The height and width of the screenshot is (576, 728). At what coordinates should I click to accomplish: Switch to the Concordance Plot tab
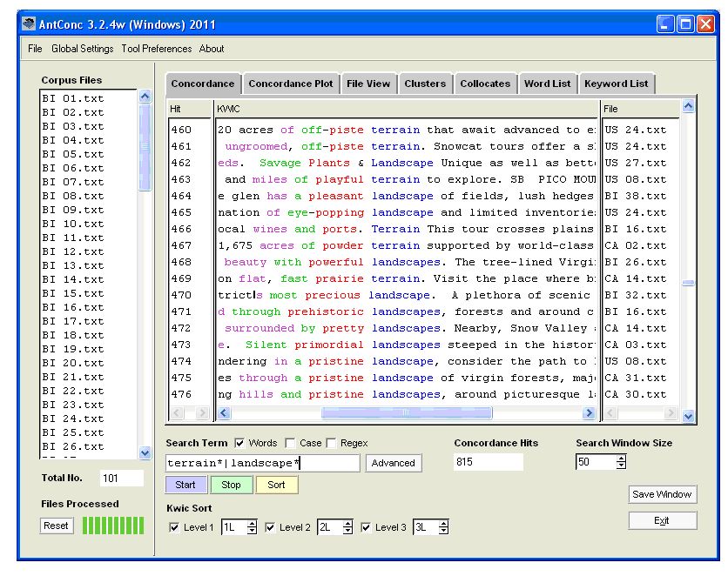291,84
